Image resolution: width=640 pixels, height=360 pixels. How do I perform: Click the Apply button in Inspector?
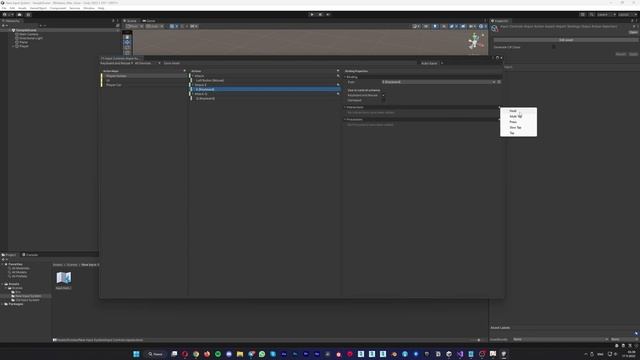(633, 54)
